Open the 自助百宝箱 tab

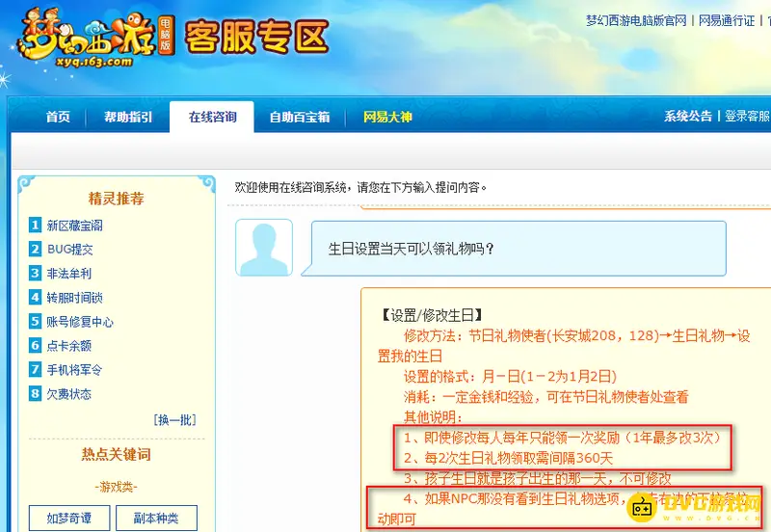pos(300,117)
